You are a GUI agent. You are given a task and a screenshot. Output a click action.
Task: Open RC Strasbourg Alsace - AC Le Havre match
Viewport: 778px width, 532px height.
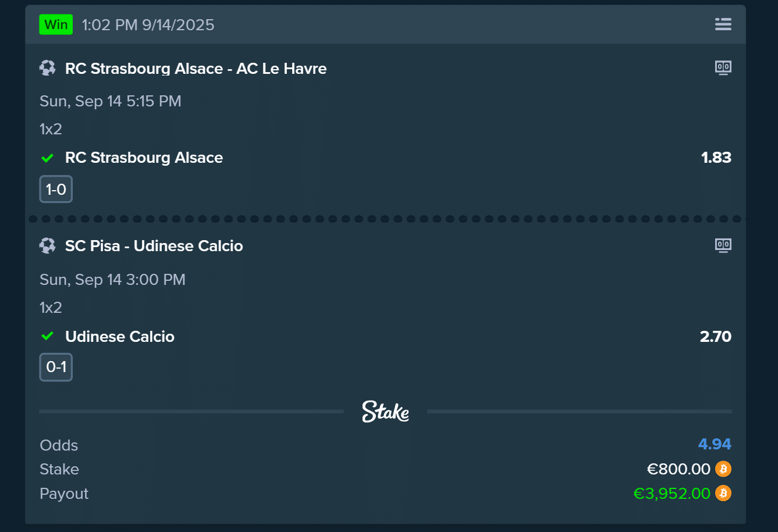pyautogui.click(x=196, y=69)
